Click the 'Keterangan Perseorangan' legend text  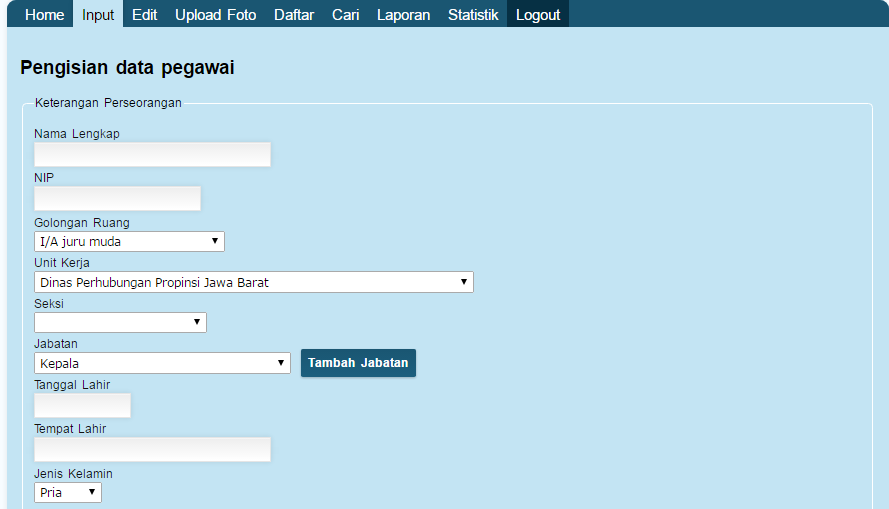pyautogui.click(x=108, y=103)
